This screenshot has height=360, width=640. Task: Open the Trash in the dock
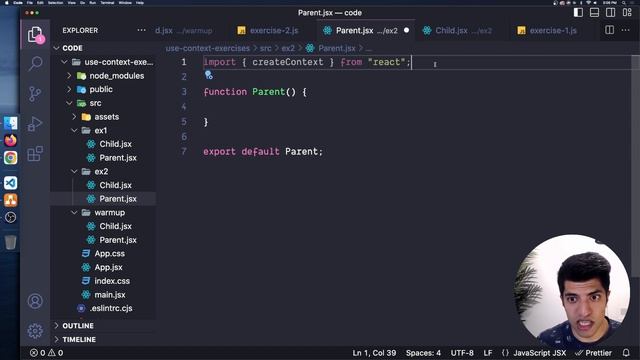tap(11, 242)
